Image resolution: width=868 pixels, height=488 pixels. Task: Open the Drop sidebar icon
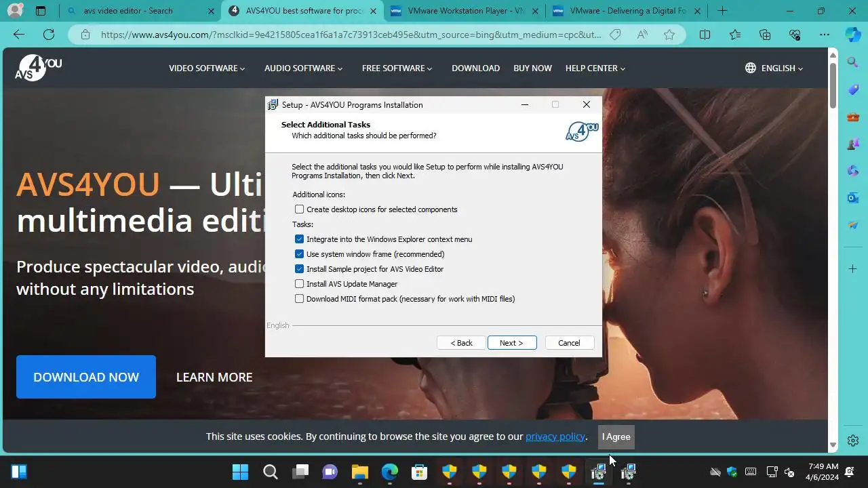(853, 225)
